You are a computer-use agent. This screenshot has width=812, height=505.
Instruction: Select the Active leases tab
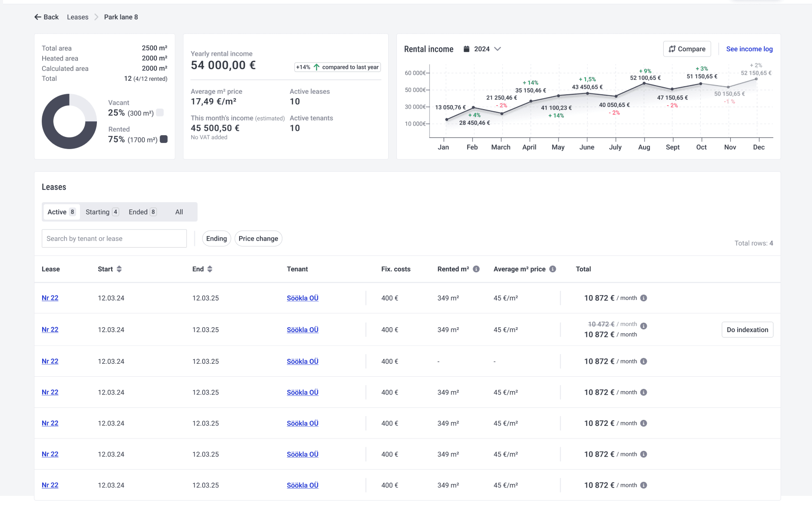pyautogui.click(x=61, y=212)
